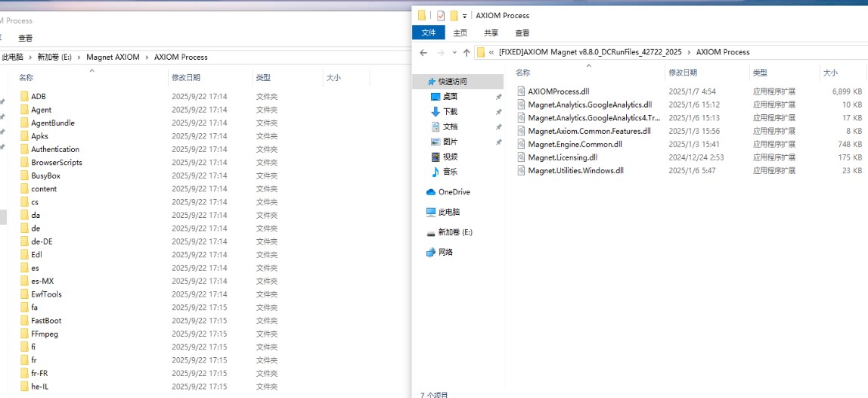Unpin 桌面 using its pin icon
868x398 pixels.
coord(498,97)
